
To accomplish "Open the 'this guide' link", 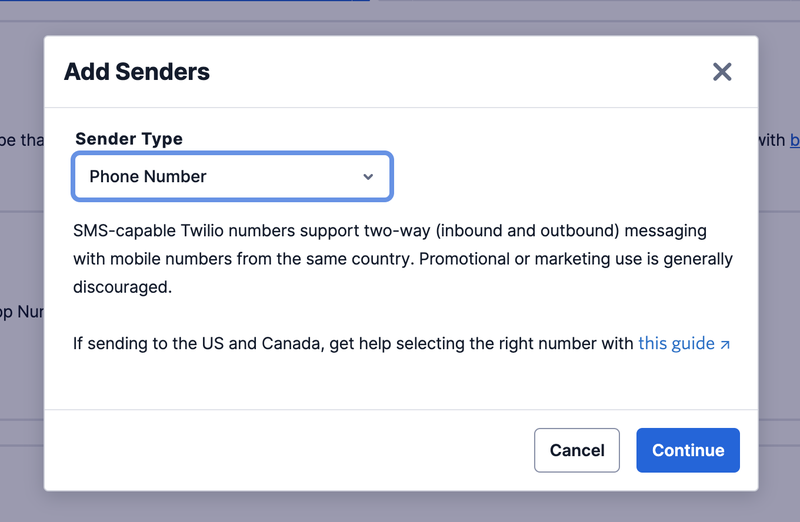I will pyautogui.click(x=676, y=343).
